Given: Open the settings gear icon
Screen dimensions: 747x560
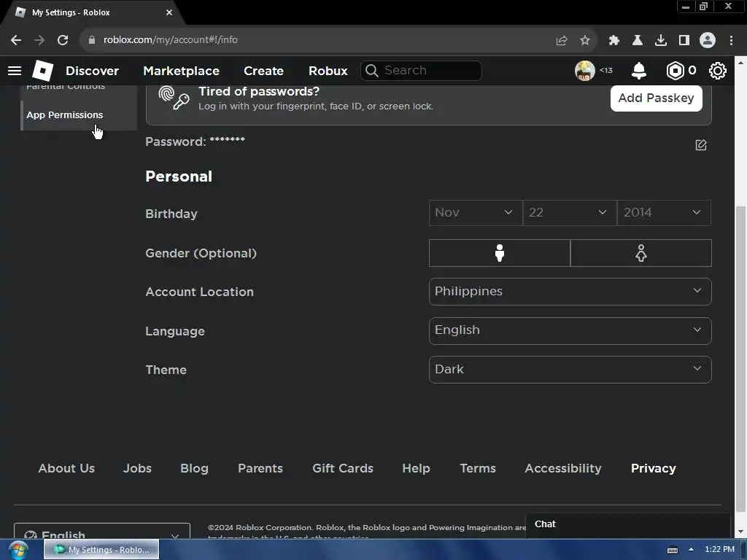Looking at the screenshot, I should point(718,71).
